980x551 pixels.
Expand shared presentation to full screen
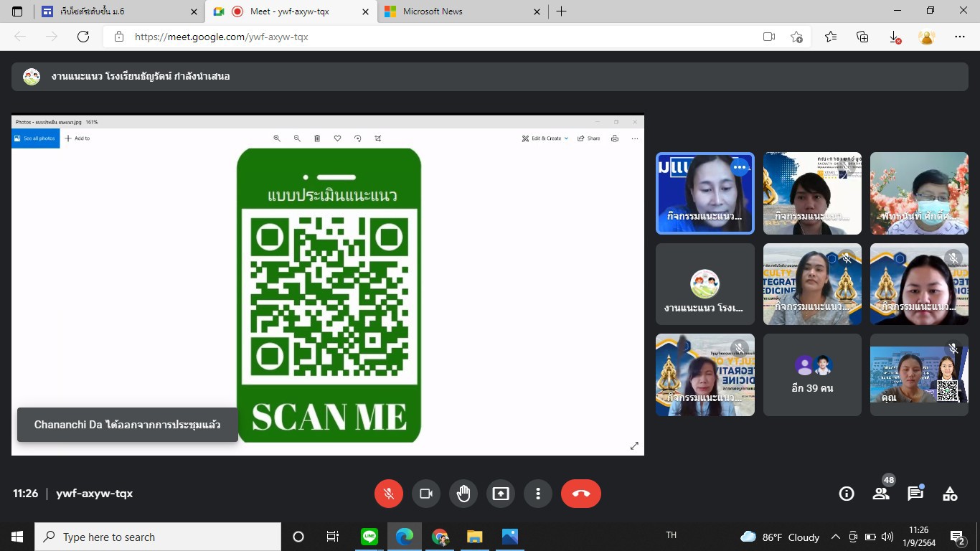tap(634, 446)
